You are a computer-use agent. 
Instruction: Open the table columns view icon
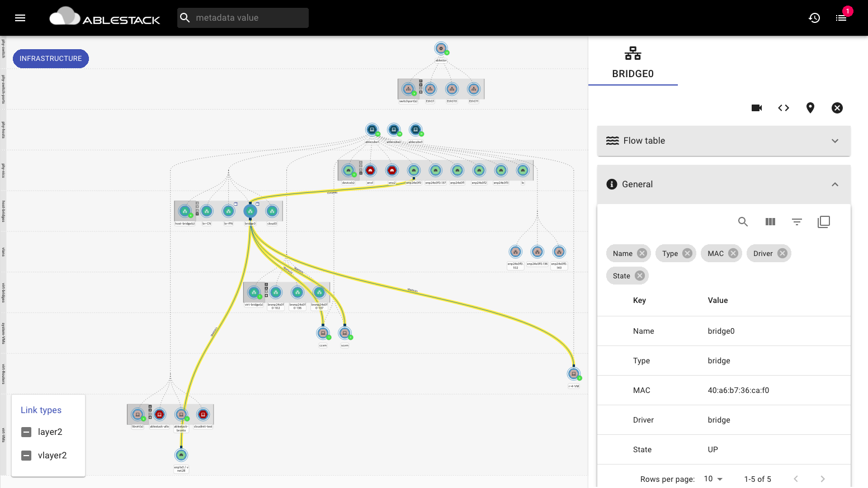(770, 222)
